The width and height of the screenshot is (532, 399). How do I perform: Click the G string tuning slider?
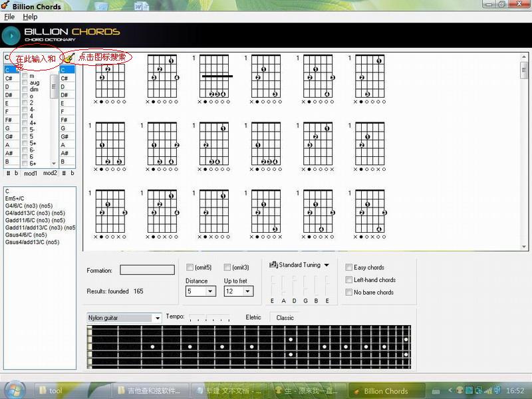click(305, 286)
